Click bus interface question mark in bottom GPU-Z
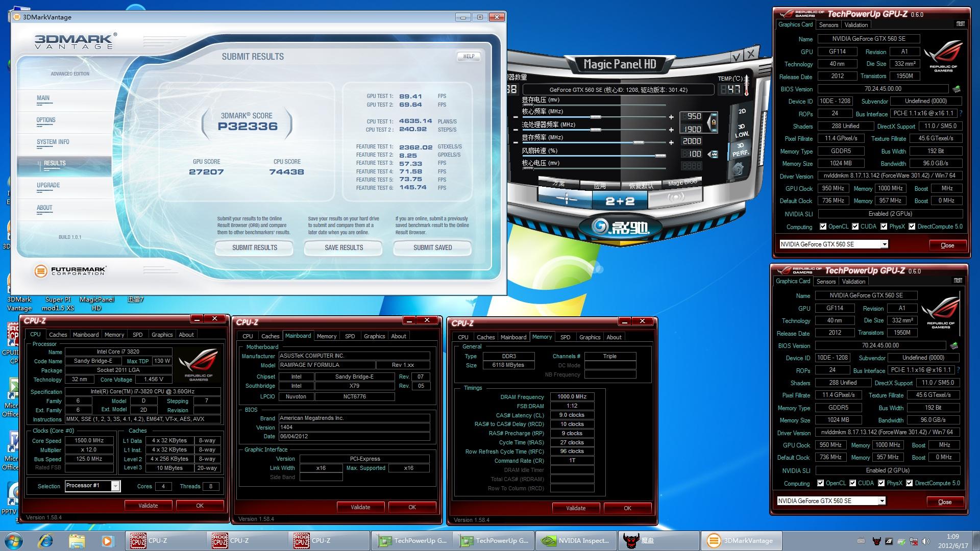This screenshot has height=551, width=980. [958, 370]
